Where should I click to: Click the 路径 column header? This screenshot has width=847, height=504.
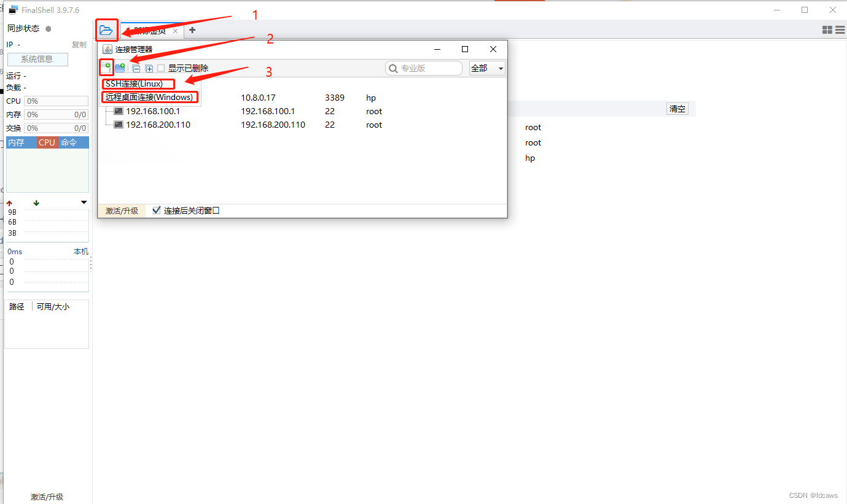(x=17, y=306)
